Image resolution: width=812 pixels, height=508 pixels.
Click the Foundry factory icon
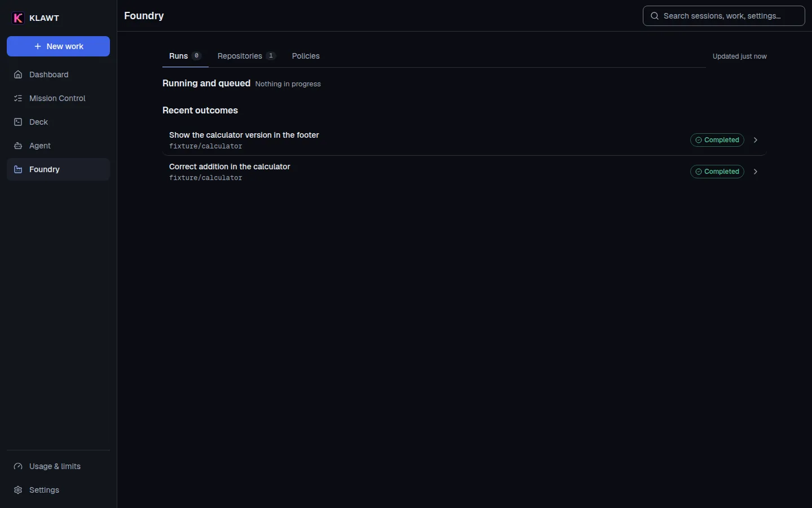click(x=18, y=169)
